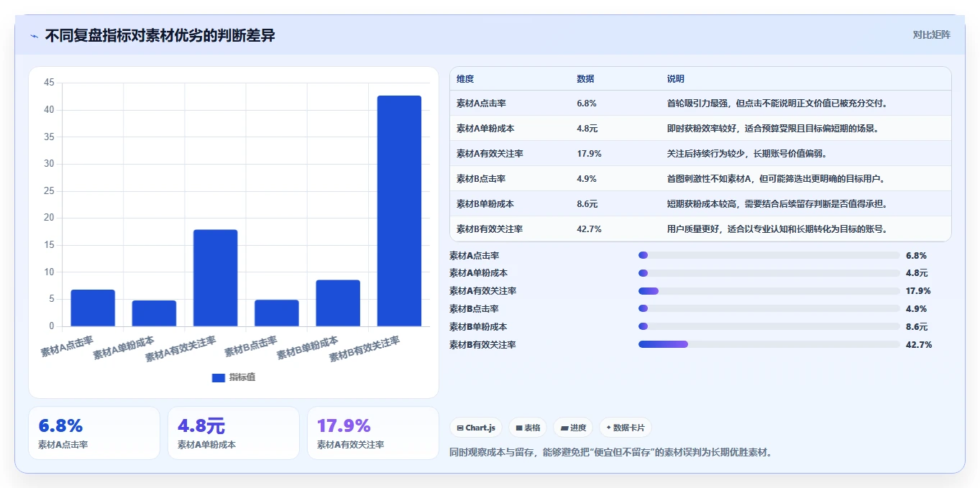The image size is (980, 488).
Task: Click description starting 首轮吸引力最强
Action: (x=777, y=103)
